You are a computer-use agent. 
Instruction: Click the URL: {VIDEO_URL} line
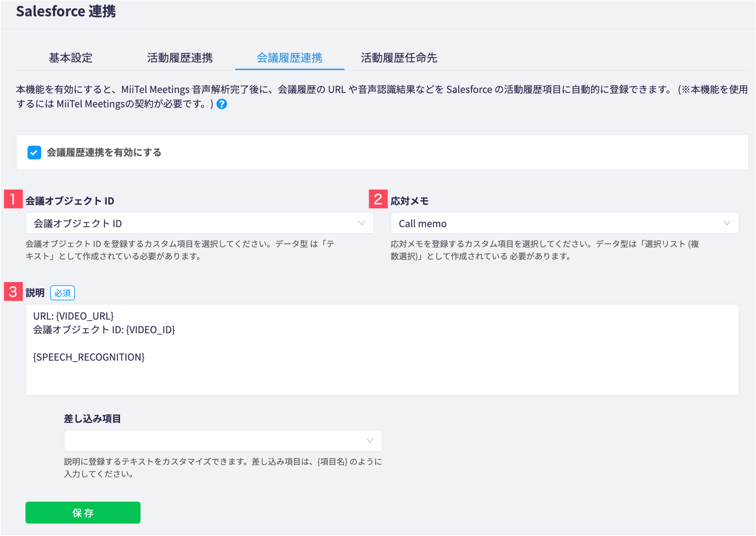pos(73,316)
